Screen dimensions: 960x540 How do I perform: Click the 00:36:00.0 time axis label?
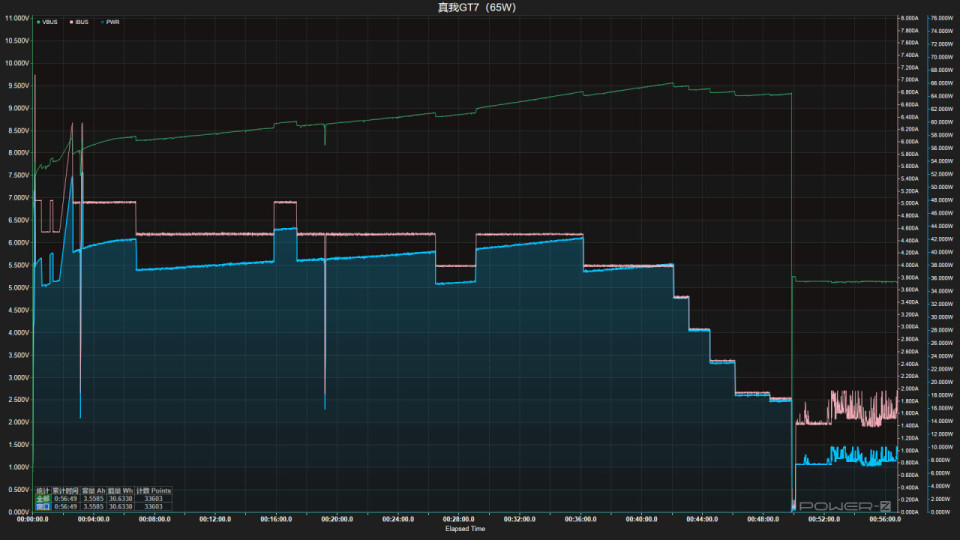click(580, 519)
